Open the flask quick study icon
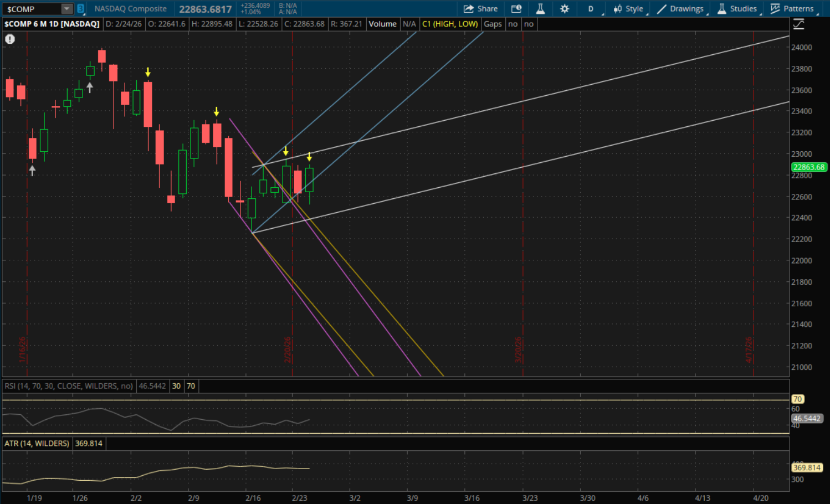 click(540, 9)
